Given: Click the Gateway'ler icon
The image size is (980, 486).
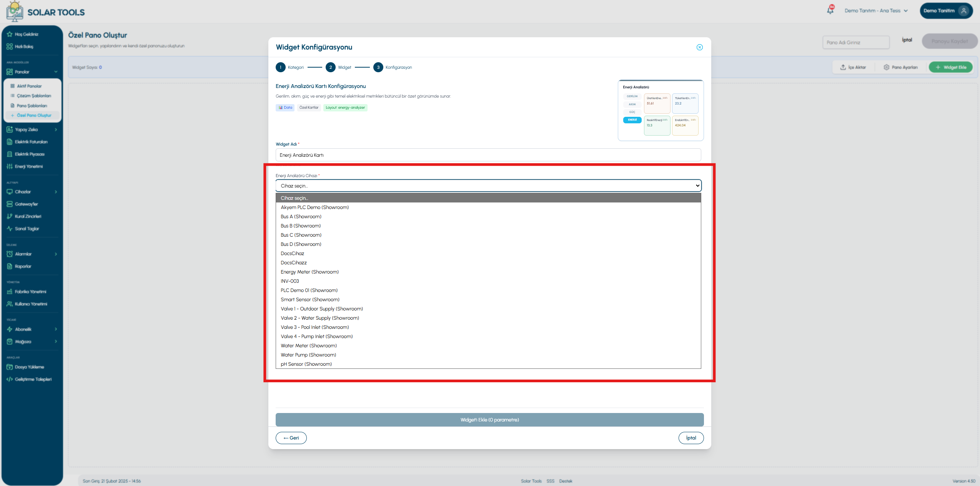Looking at the screenshot, I should coord(10,204).
